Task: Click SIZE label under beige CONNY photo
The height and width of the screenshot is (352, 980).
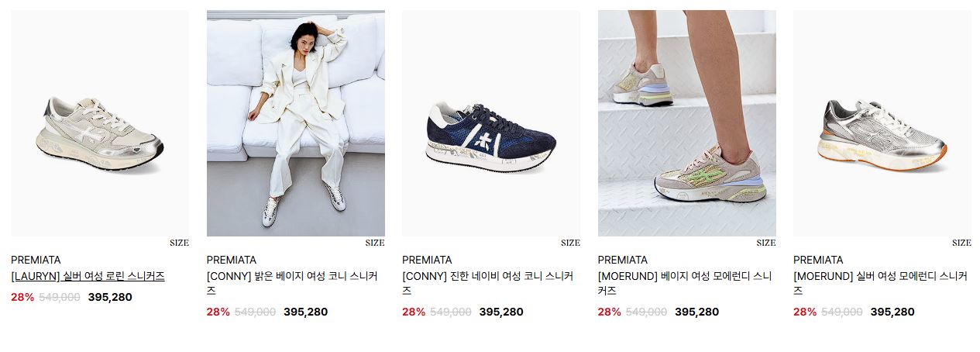Action: (x=375, y=243)
